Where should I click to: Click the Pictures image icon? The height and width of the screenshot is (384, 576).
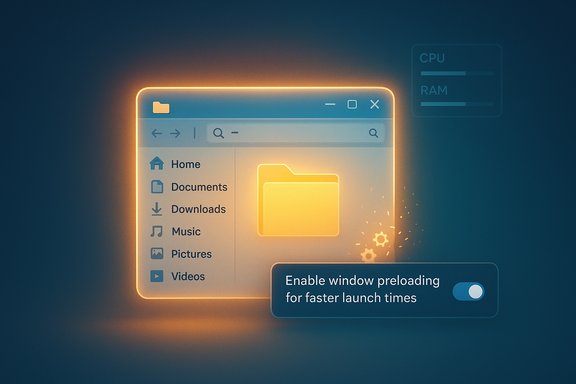coord(157,254)
